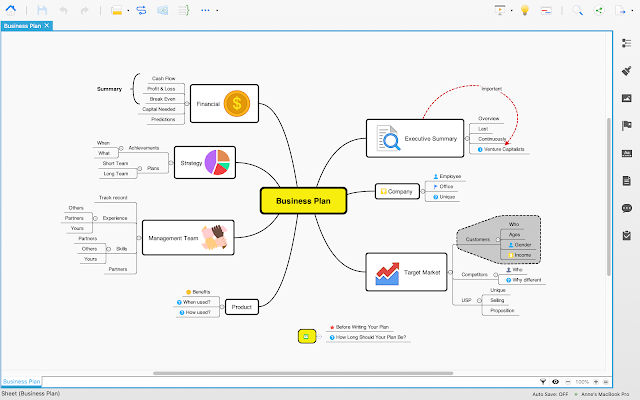640x400 pixels.
Task: Open the Image gallery panel
Action: [x=626, y=98]
